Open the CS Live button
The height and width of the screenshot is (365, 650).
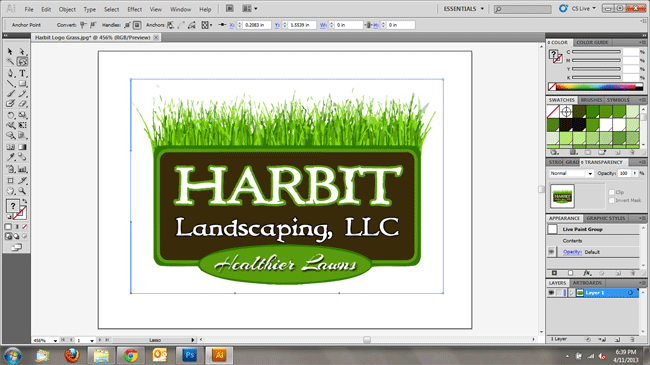coord(578,8)
